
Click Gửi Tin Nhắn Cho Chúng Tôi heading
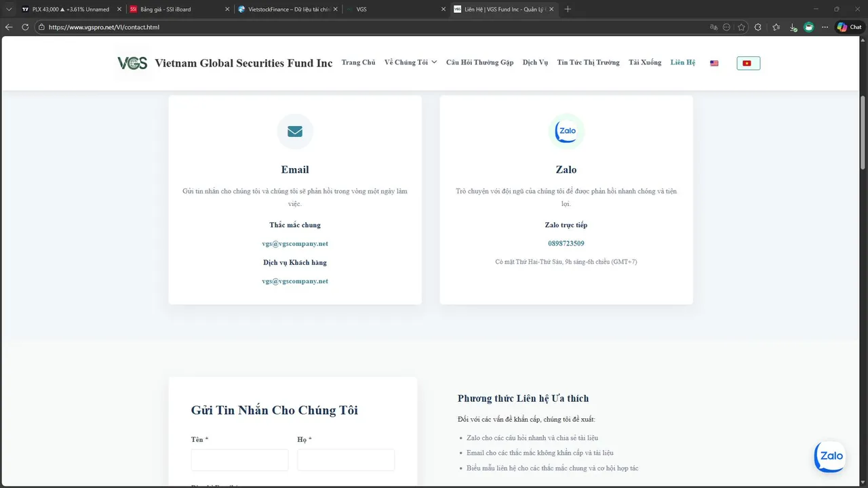(275, 410)
